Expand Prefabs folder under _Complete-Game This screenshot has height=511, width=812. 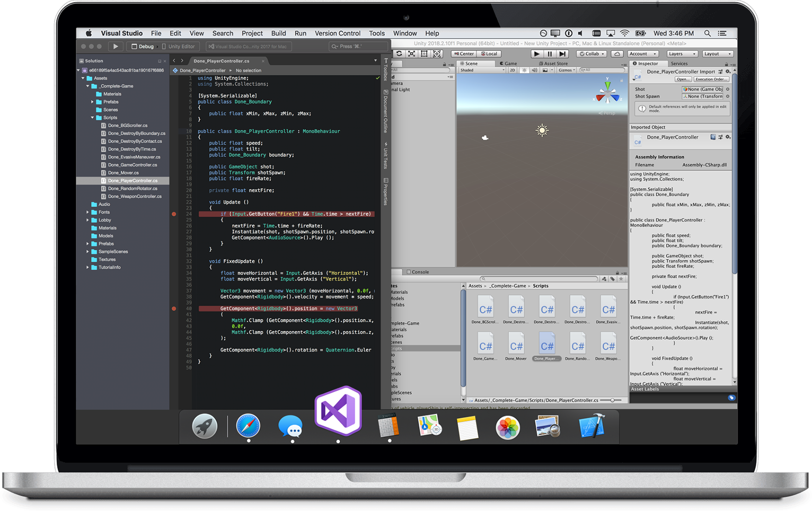pyautogui.click(x=93, y=102)
